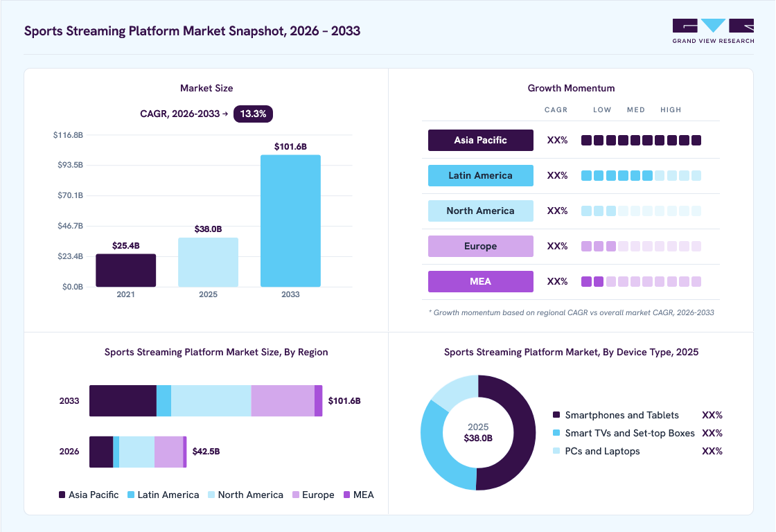The image size is (776, 532).
Task: Click the HIGH column header
Action: click(x=671, y=110)
